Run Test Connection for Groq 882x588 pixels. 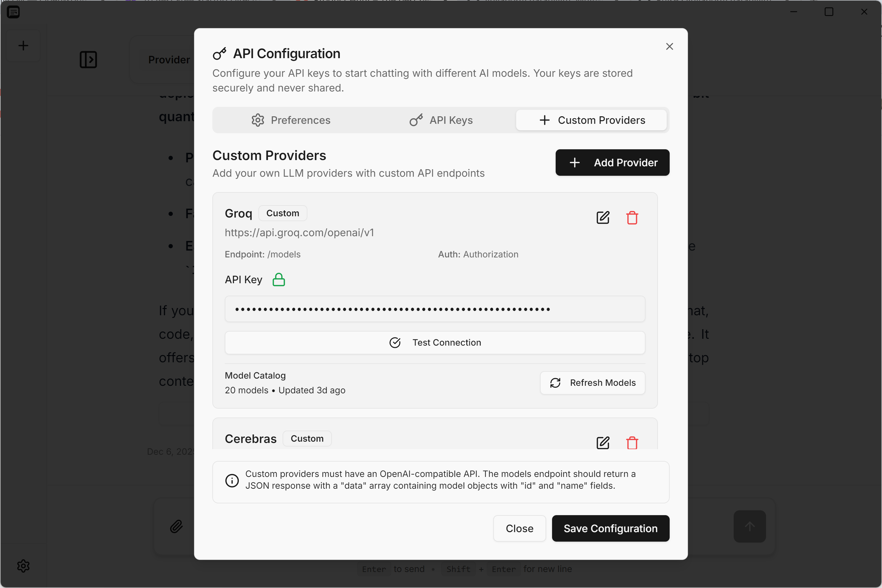[x=434, y=342]
